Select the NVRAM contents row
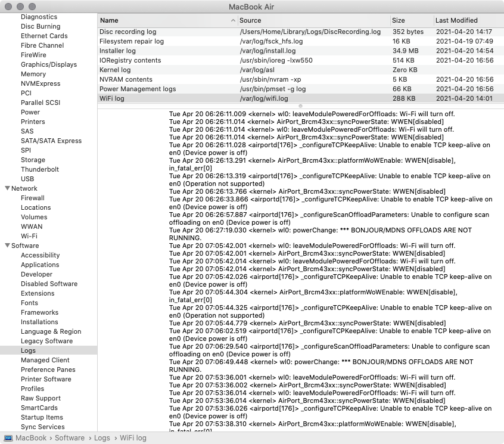Image resolution: width=504 pixels, height=444 pixels. [300, 79]
